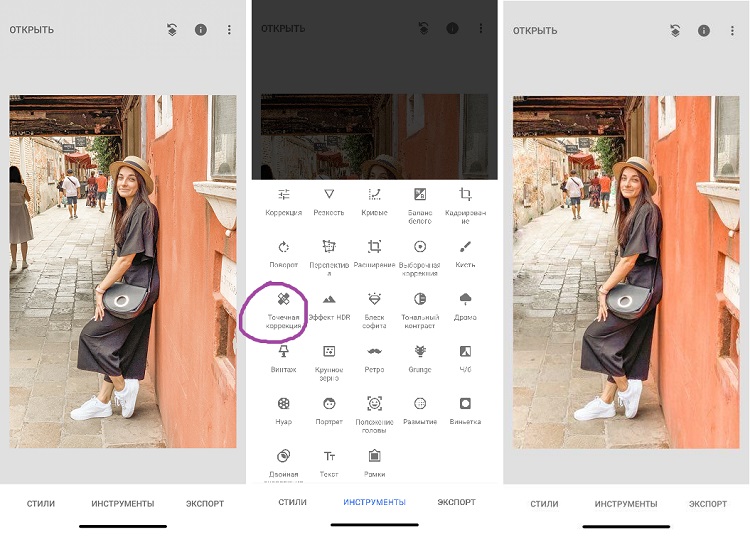This screenshot has height=537, width=750.
Task: Select highlighted ИНСТРУМЕНТЫ tab on middle screen
Action: pyautogui.click(x=375, y=502)
